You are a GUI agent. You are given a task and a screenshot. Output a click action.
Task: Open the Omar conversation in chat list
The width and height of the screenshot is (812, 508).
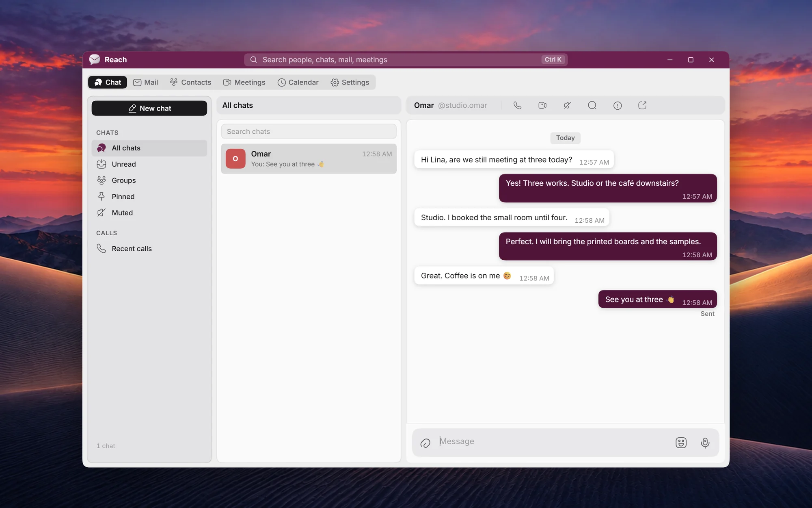point(309,159)
